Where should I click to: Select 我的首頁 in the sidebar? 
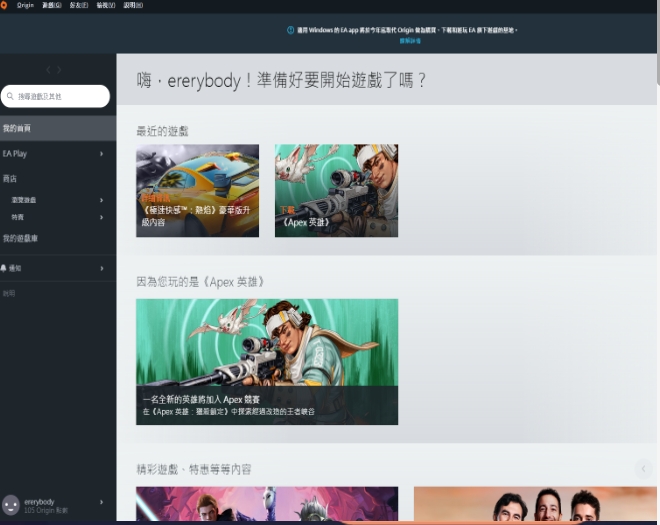[x=58, y=128]
